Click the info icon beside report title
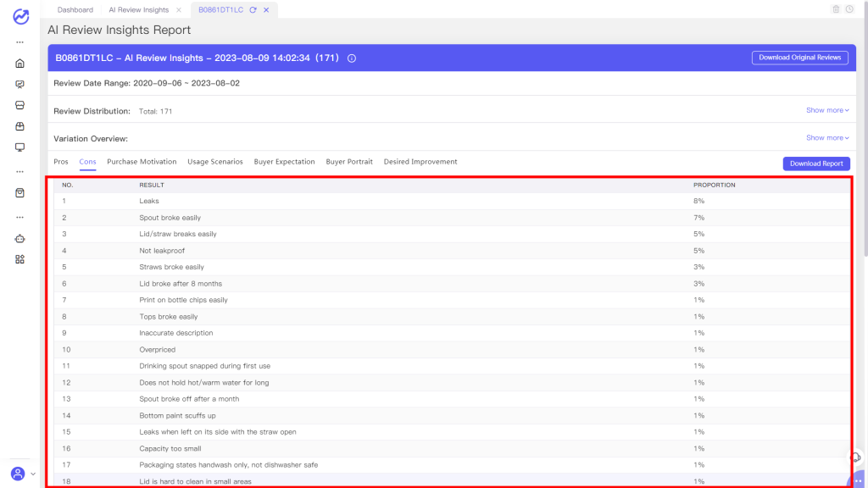 point(352,58)
